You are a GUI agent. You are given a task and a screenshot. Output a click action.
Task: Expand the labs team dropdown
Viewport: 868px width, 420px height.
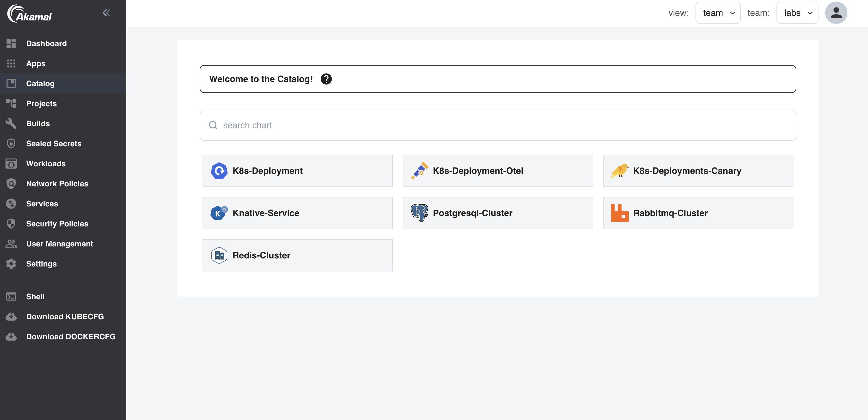[797, 12]
